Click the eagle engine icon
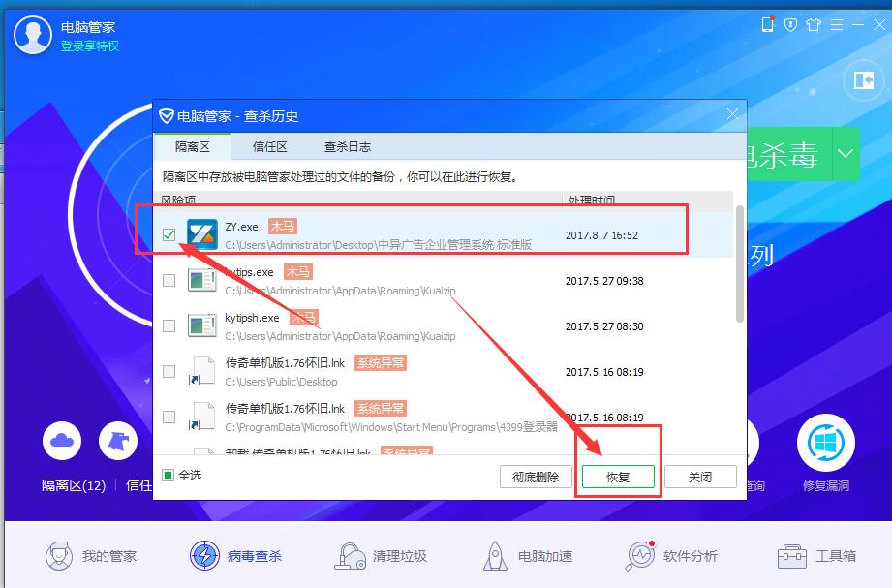892x588 pixels. 118,441
